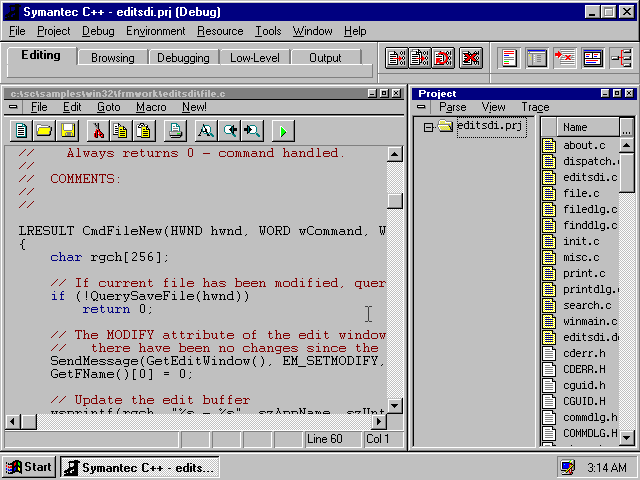
Task: Open the class hierarchy tree icon
Action: pyautogui.click(x=621, y=58)
